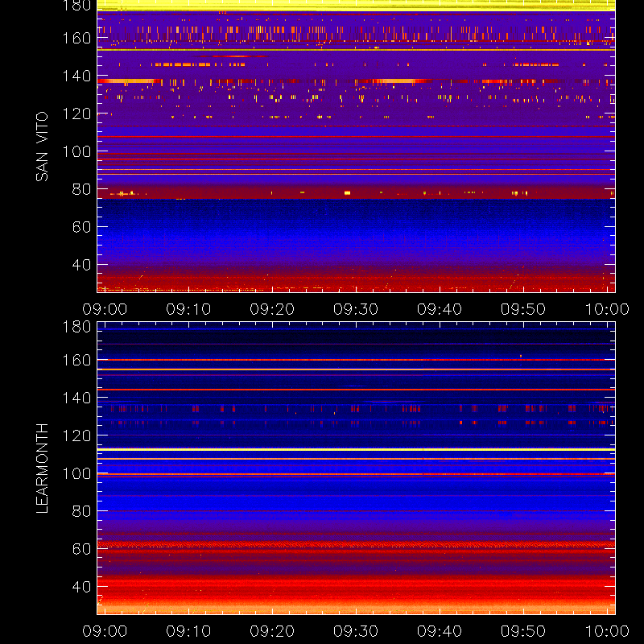This screenshot has height=644, width=644.
Task: Click 09:20 time label under San Vito plot
Action: 272,309
